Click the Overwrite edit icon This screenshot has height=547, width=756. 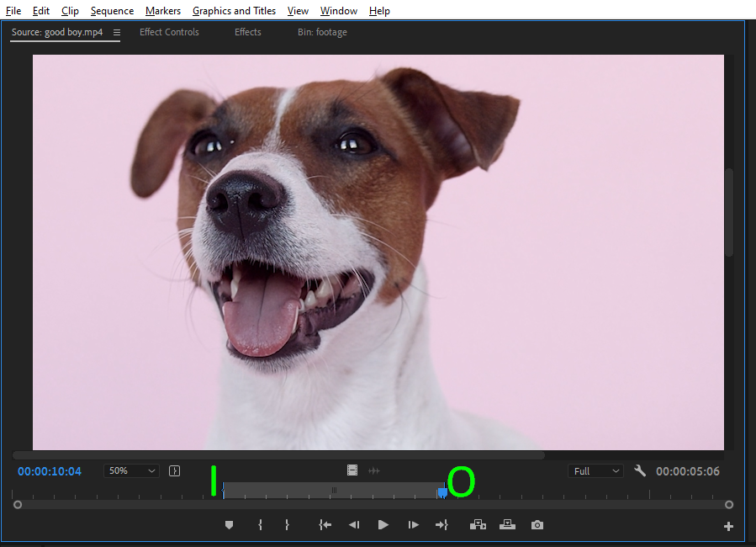tap(507, 525)
